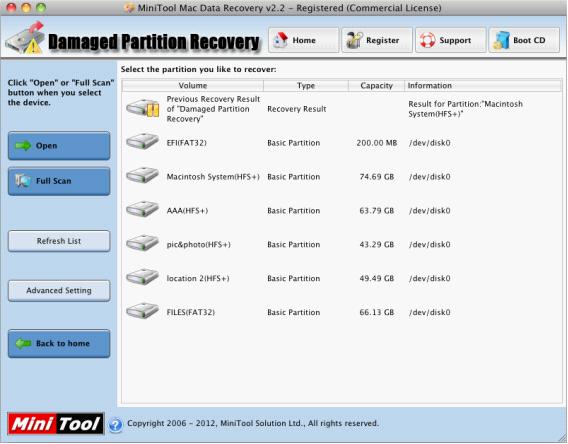Open the Register toolbar button
This screenshot has width=568, height=444.
(377, 40)
